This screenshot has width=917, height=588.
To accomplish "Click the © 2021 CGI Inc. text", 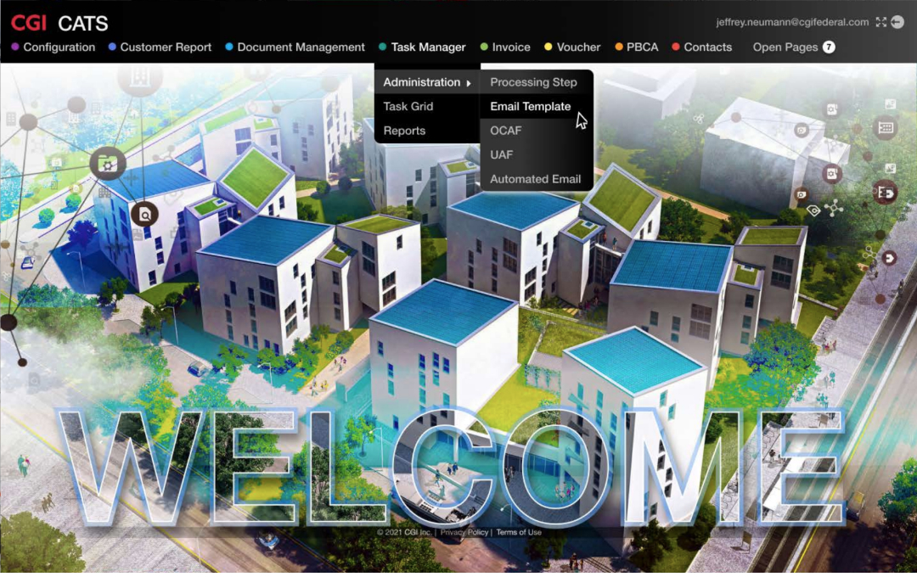I will tap(403, 533).
